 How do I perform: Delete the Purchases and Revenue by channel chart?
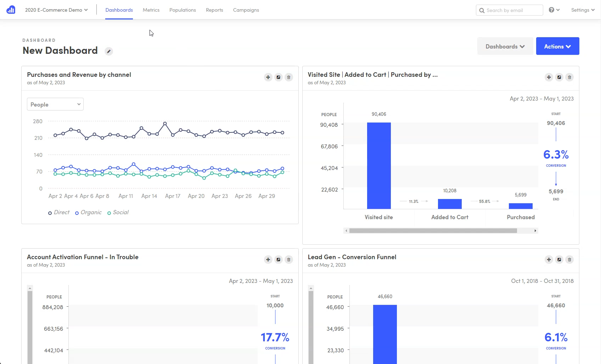click(289, 77)
